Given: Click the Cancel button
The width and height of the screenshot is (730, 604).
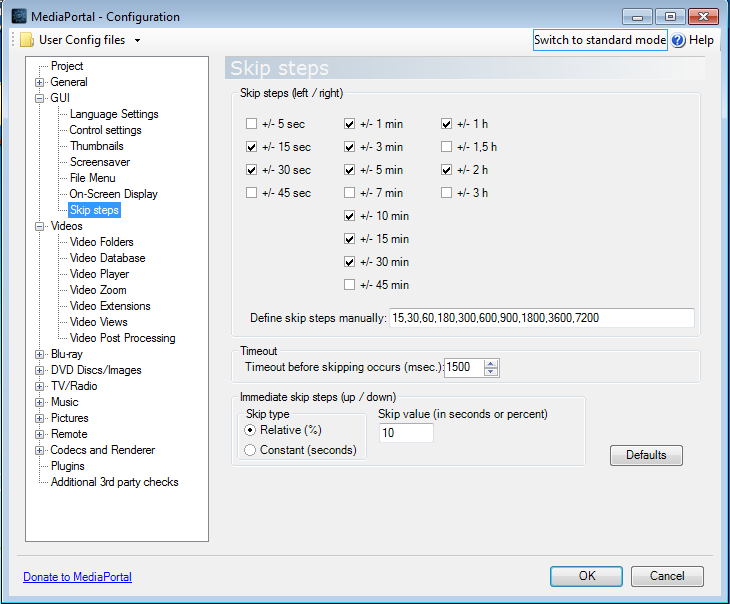Looking at the screenshot, I should pyautogui.click(x=667, y=576).
